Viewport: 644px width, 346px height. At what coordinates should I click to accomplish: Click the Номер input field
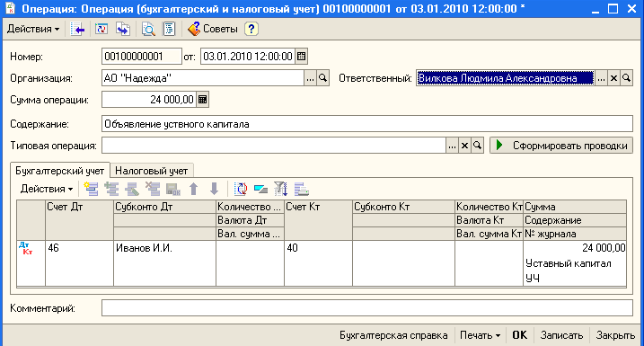pos(141,57)
